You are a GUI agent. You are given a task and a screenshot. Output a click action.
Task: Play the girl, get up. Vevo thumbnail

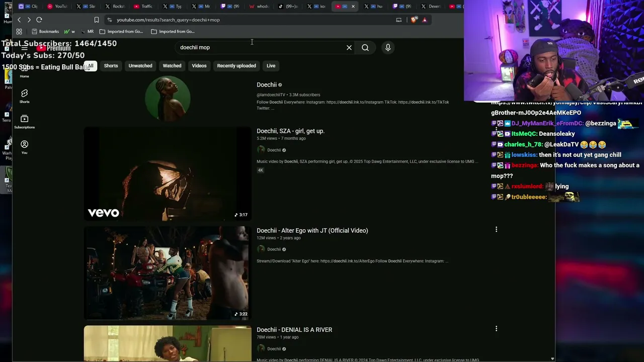pyautogui.click(x=168, y=173)
